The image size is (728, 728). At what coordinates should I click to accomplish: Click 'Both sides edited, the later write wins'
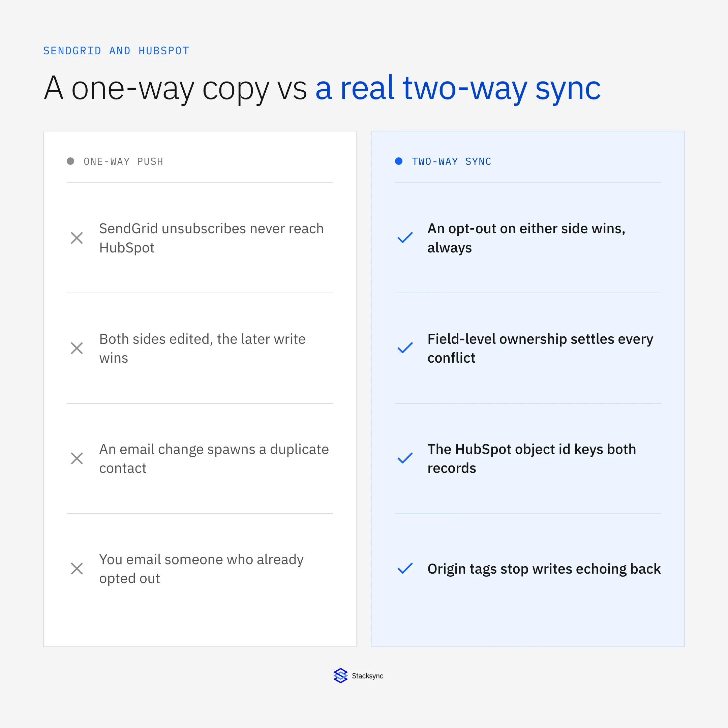point(202,348)
